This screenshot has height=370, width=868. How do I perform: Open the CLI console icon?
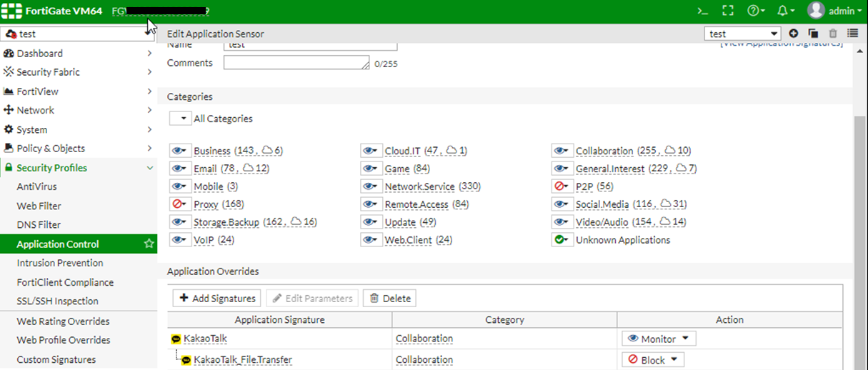pyautogui.click(x=703, y=11)
